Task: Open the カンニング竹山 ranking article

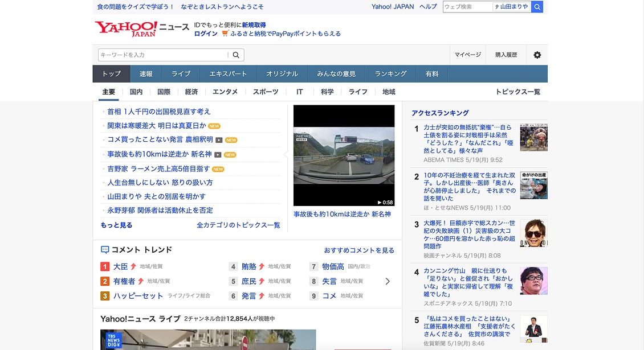Action: point(468,282)
